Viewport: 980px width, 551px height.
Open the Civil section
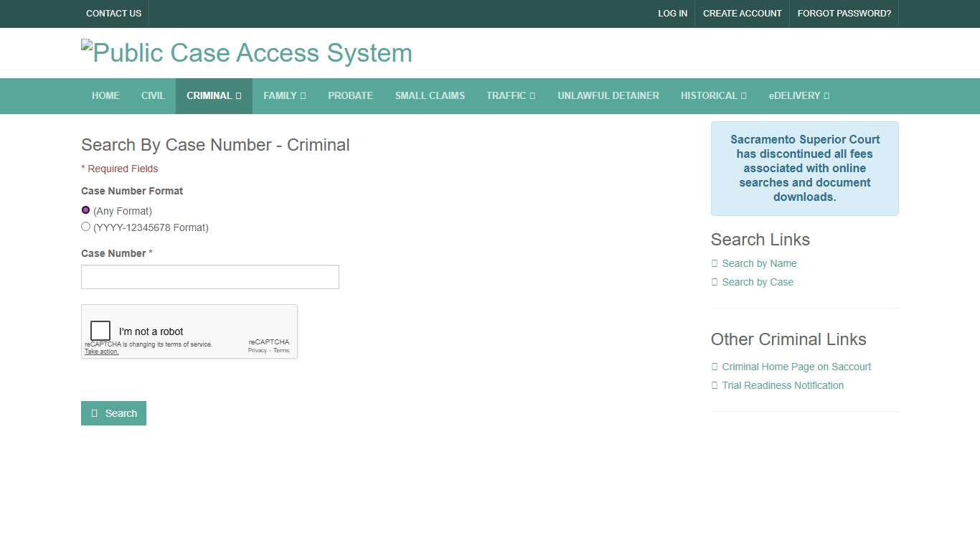click(x=153, y=95)
